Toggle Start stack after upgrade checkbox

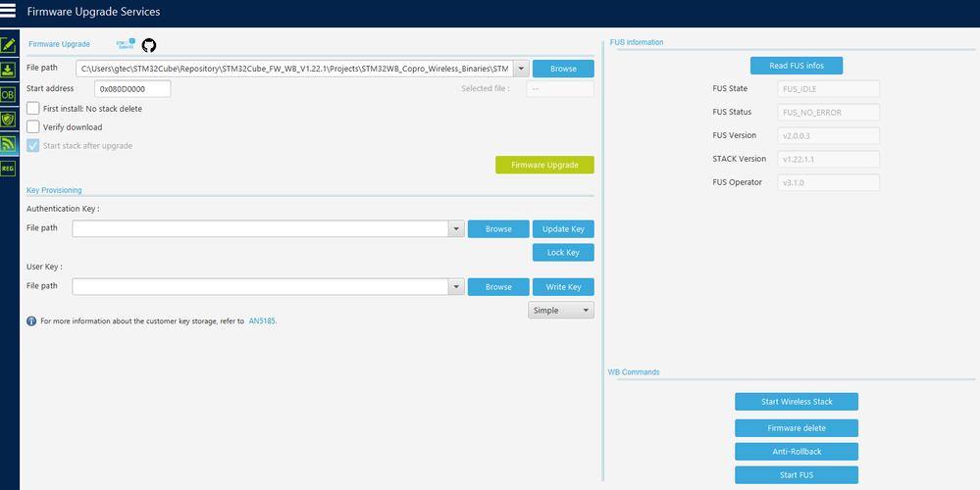pyautogui.click(x=33, y=145)
